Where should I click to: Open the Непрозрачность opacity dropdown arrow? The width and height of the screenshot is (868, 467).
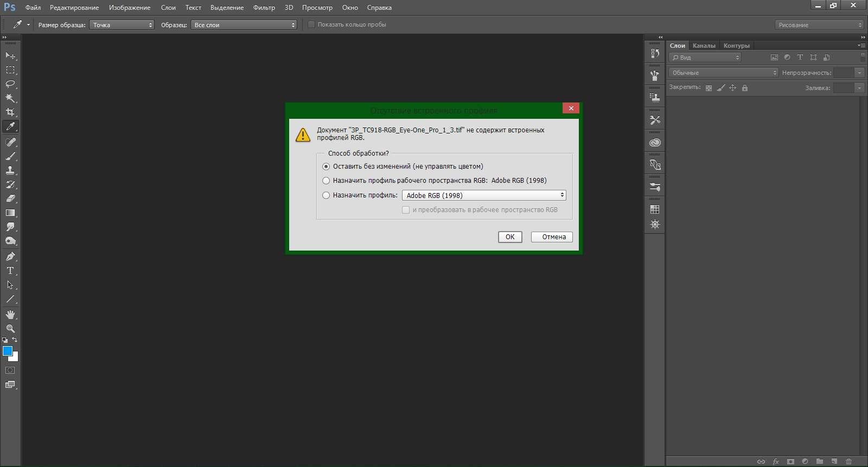point(859,73)
